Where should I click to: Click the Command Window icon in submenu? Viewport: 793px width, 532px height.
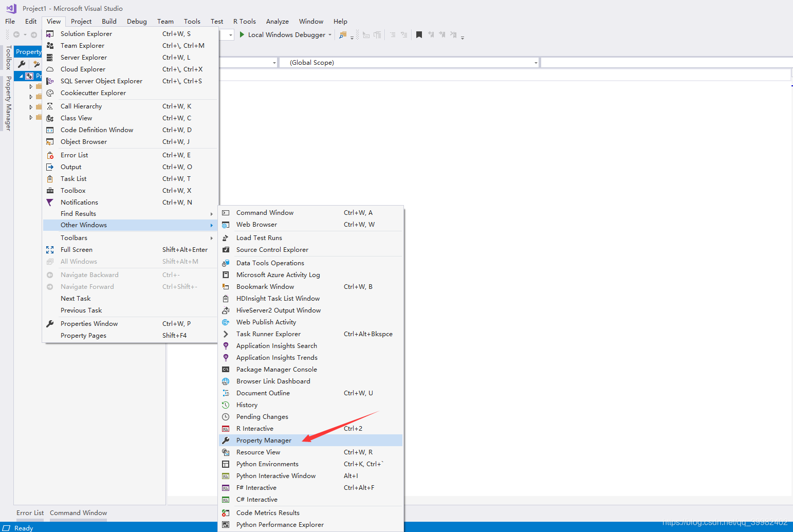226,213
